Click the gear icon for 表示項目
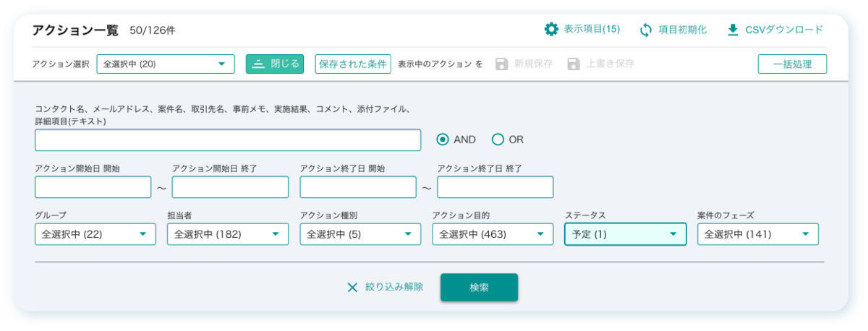 click(x=551, y=30)
